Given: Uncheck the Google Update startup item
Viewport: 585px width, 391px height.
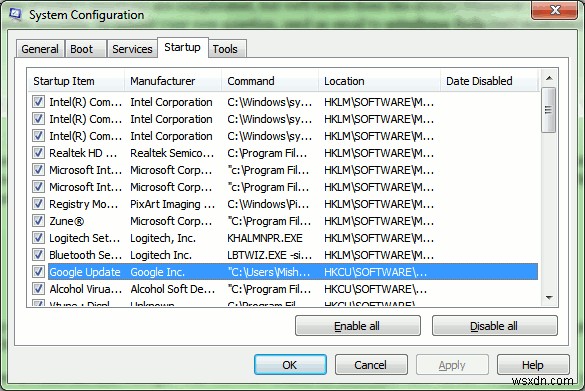Looking at the screenshot, I should click(x=38, y=271).
